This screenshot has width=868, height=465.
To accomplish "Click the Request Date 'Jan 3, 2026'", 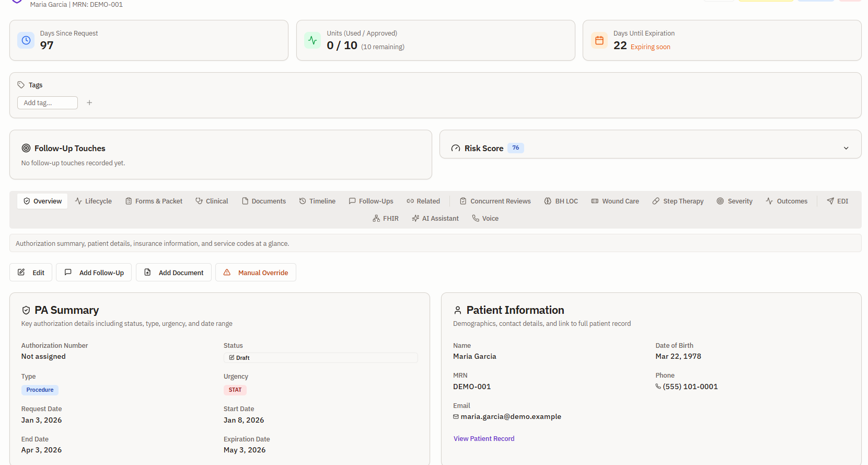I will 41,420.
